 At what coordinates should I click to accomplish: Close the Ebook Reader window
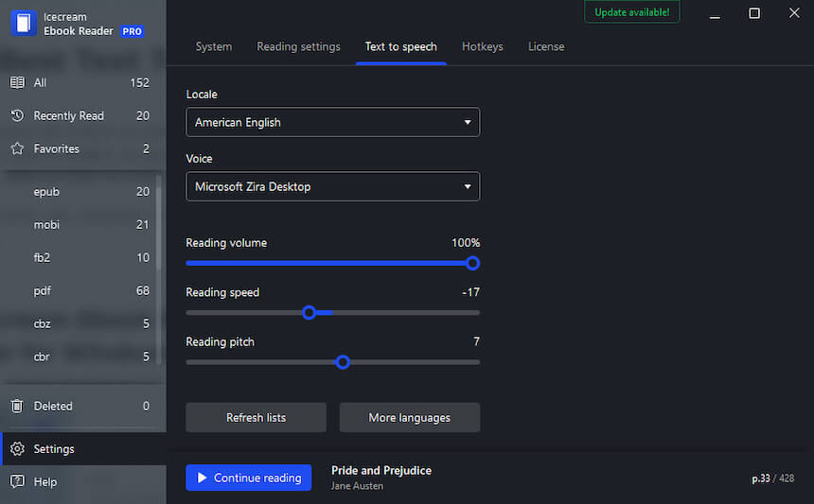pyautogui.click(x=794, y=13)
